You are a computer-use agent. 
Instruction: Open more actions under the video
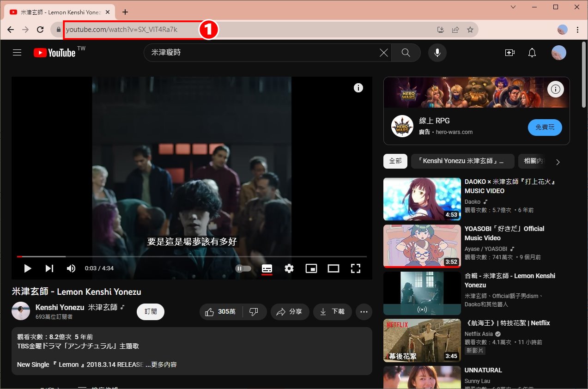(364, 312)
